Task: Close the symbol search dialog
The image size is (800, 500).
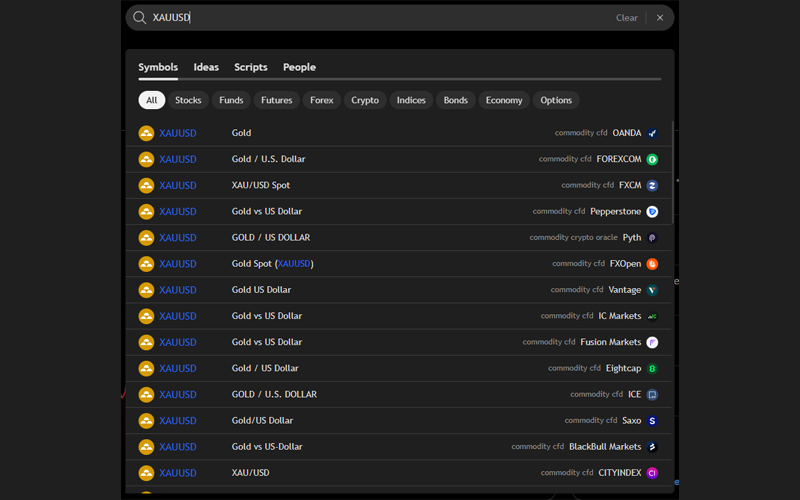Action: click(660, 18)
